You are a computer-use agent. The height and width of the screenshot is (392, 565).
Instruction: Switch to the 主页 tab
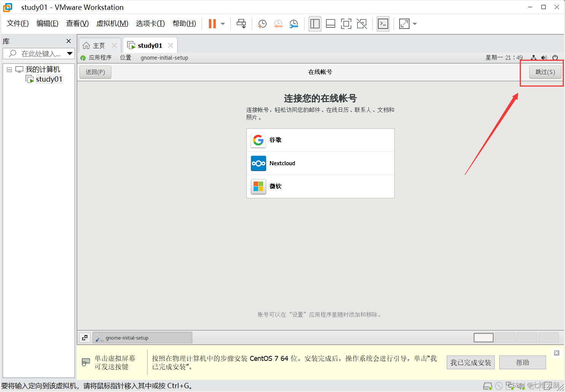(99, 46)
